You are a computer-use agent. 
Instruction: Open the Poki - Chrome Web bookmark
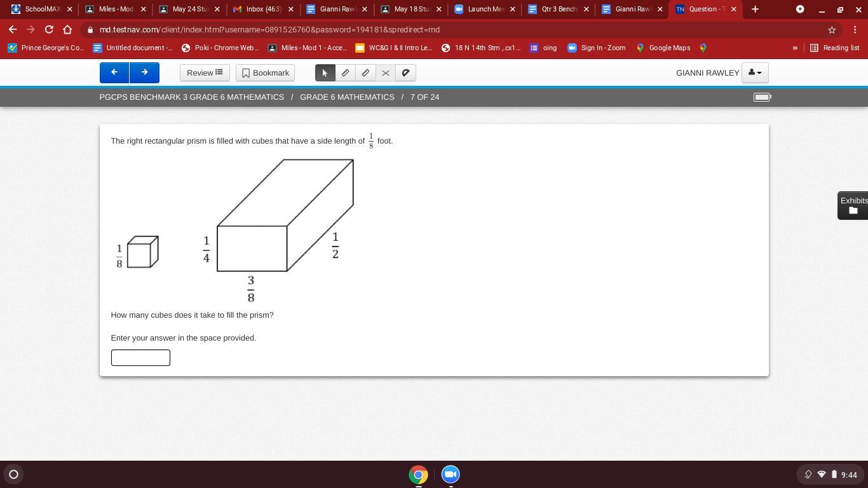[x=220, y=48]
